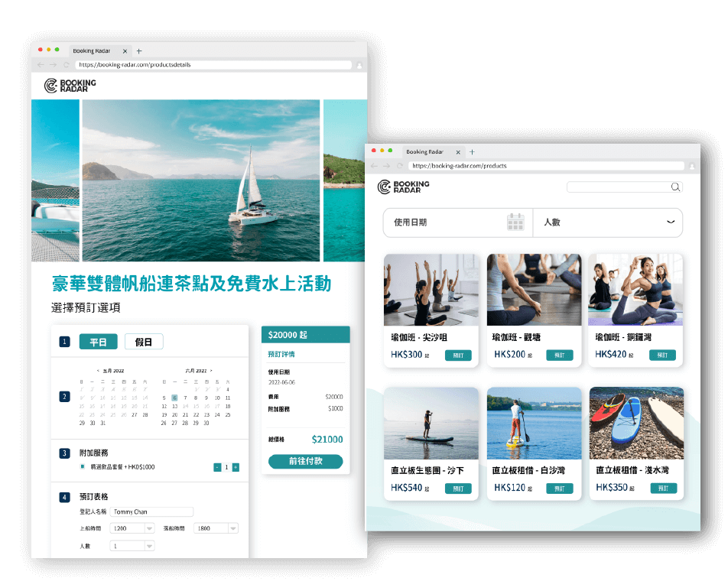Open the calendar icon in 使用日期 field
Image resolution: width=728 pixels, height=581 pixels.
[x=515, y=222]
